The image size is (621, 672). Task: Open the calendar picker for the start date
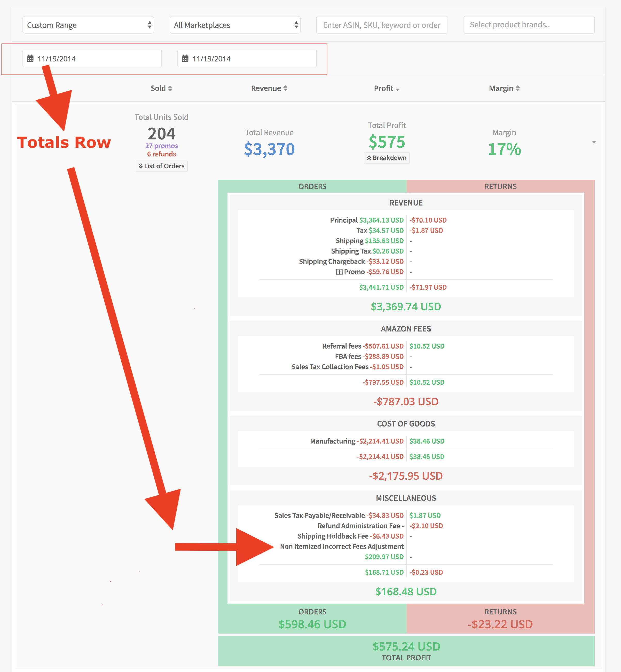[x=31, y=58]
